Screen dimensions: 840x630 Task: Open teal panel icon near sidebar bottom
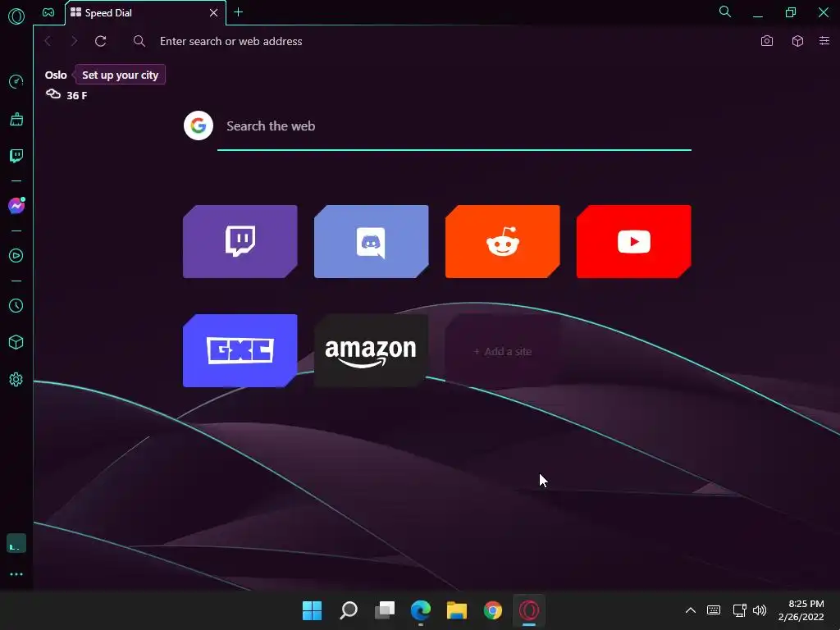pos(16,543)
